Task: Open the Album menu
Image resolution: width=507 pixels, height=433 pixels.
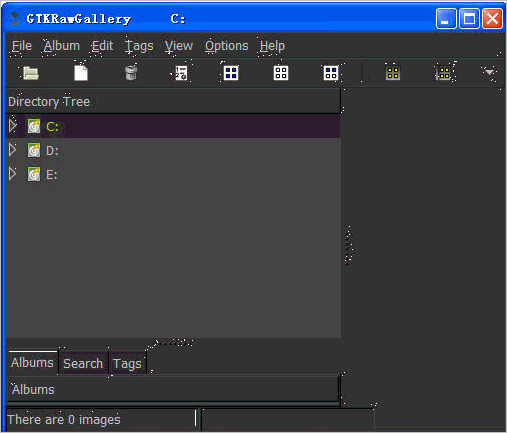Action: pyautogui.click(x=62, y=46)
